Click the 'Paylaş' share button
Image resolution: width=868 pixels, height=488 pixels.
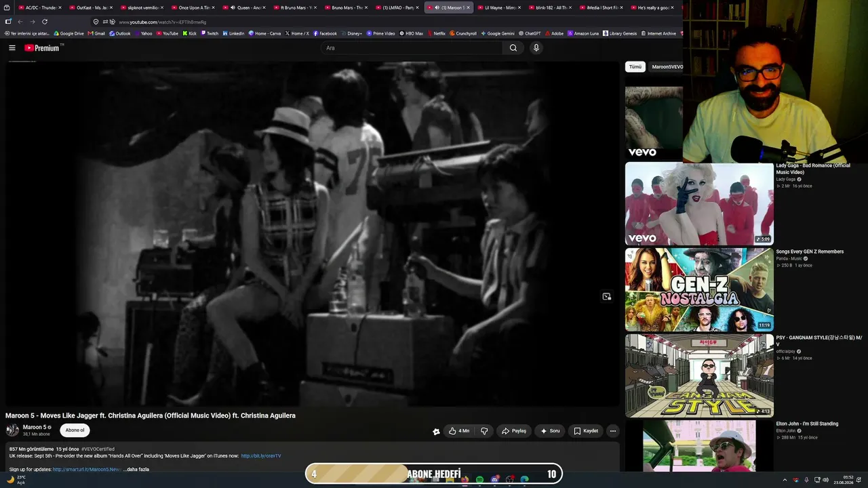click(513, 431)
